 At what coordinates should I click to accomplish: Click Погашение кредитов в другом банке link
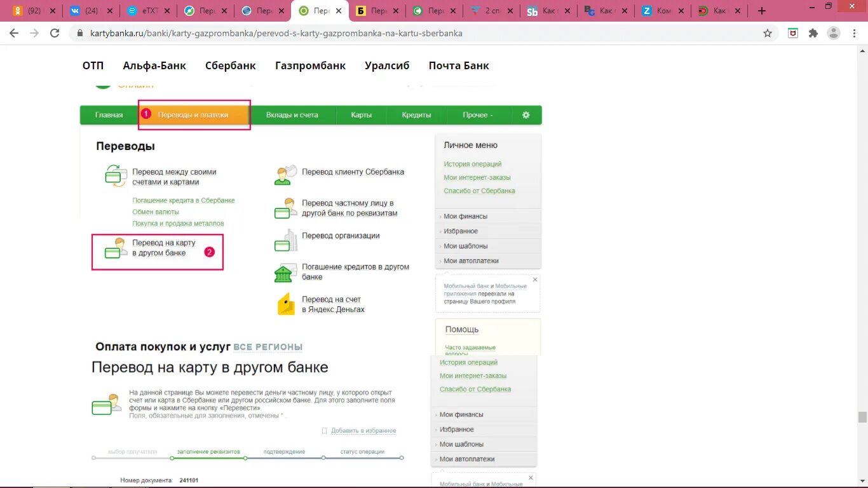pyautogui.click(x=355, y=272)
